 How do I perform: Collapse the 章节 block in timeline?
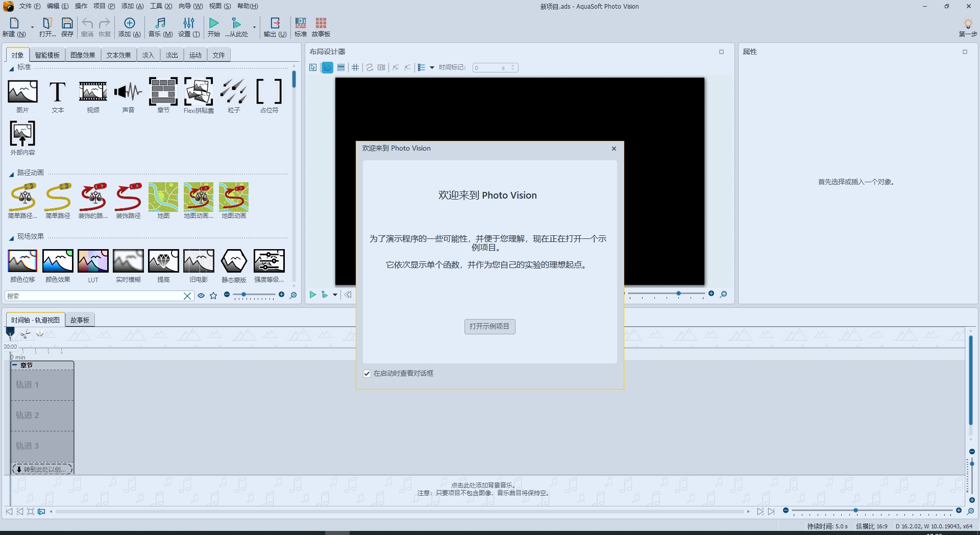[15, 365]
